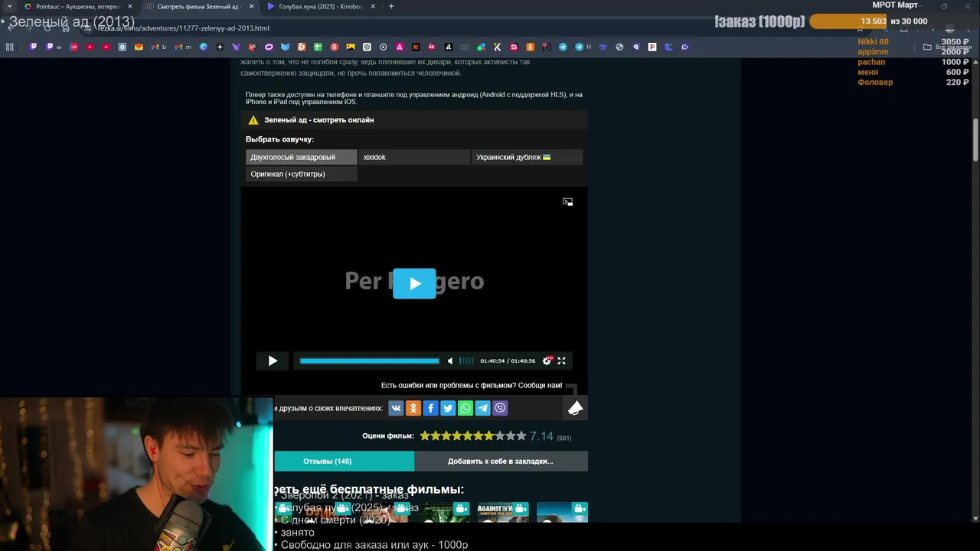Close the Голубая луна (2025) tab
The image size is (980, 551).
[x=373, y=6]
